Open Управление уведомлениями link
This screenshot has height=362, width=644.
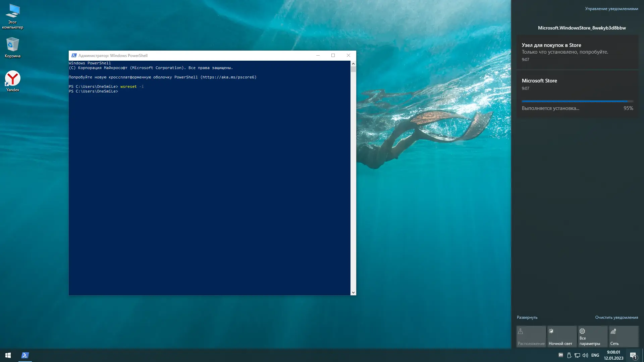coord(611,9)
